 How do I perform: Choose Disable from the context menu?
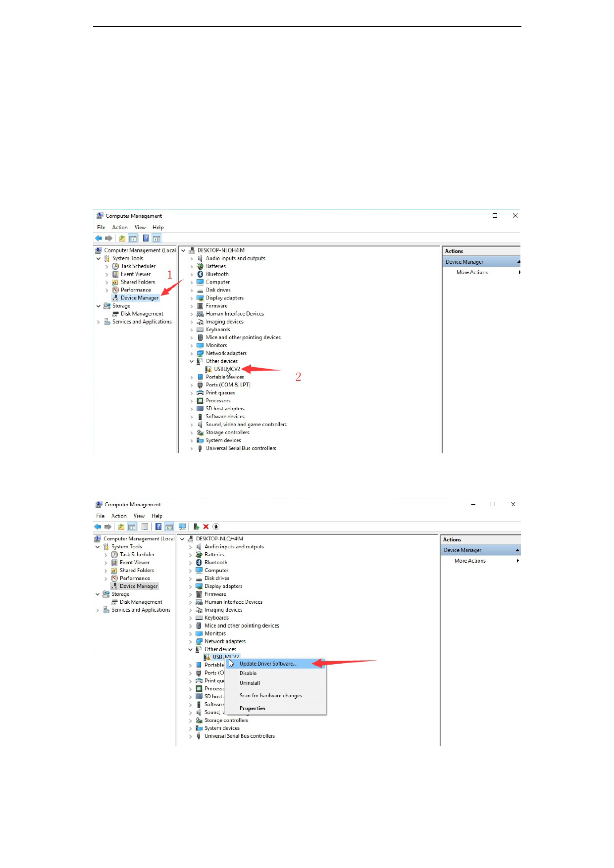pos(248,673)
